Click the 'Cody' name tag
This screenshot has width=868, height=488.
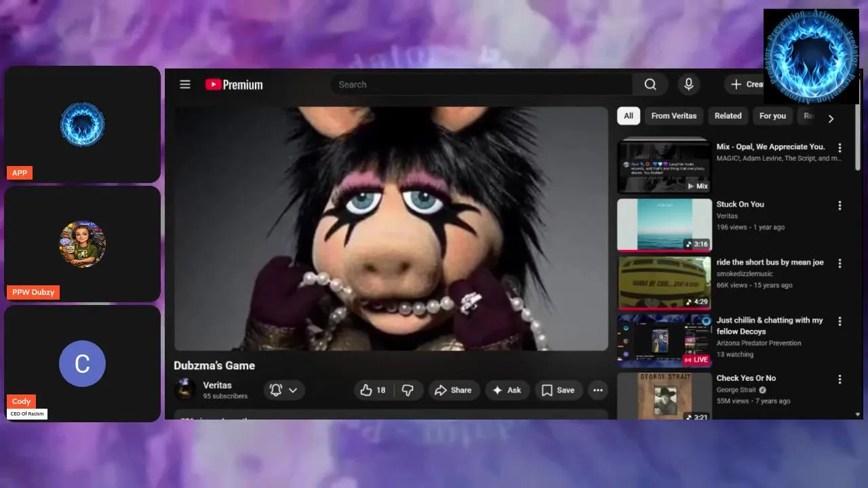point(22,401)
